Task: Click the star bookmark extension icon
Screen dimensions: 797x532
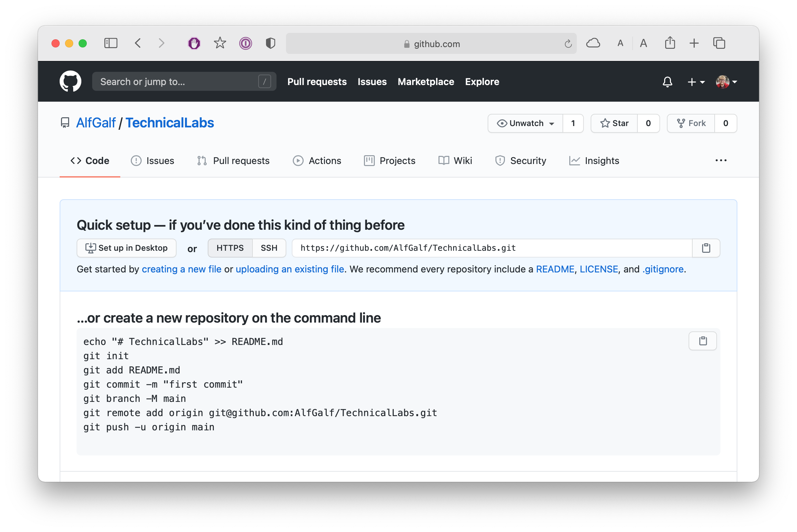Action: 220,43
